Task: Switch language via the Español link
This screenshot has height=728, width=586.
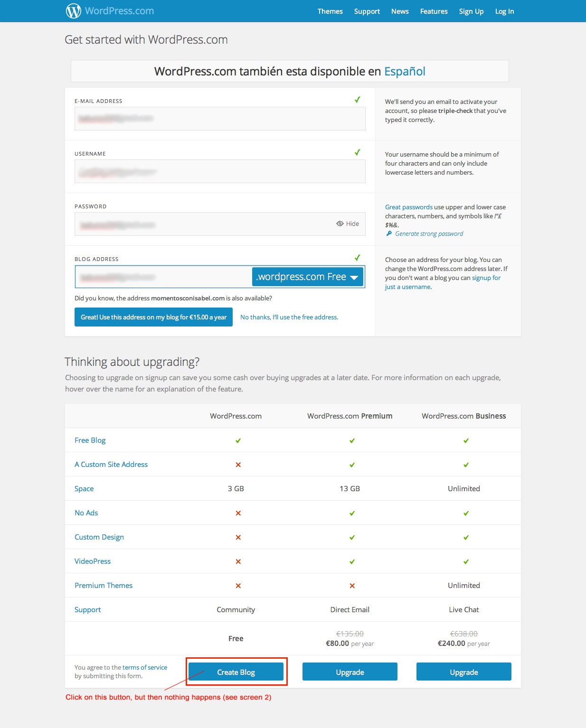Action: 405,71
